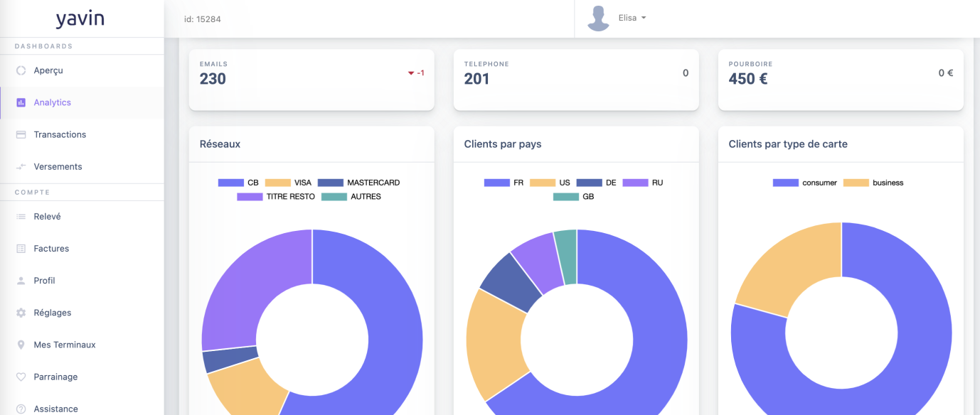This screenshot has height=415, width=980.
Task: Click the yavin logo
Action: tap(80, 18)
